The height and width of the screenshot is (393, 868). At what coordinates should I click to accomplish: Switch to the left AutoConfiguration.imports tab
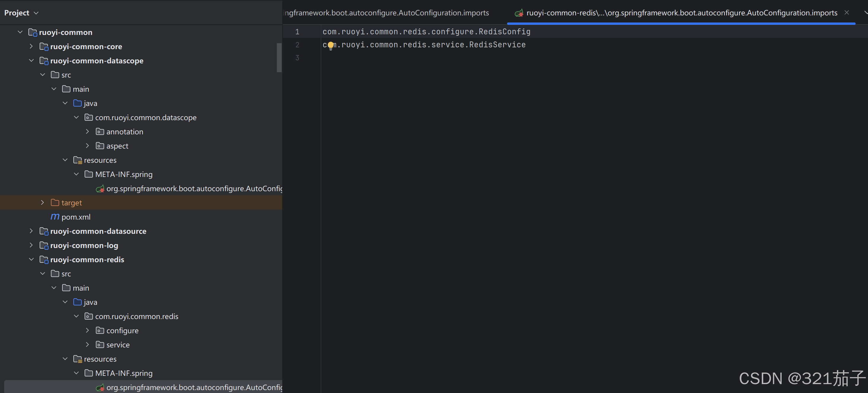[386, 13]
